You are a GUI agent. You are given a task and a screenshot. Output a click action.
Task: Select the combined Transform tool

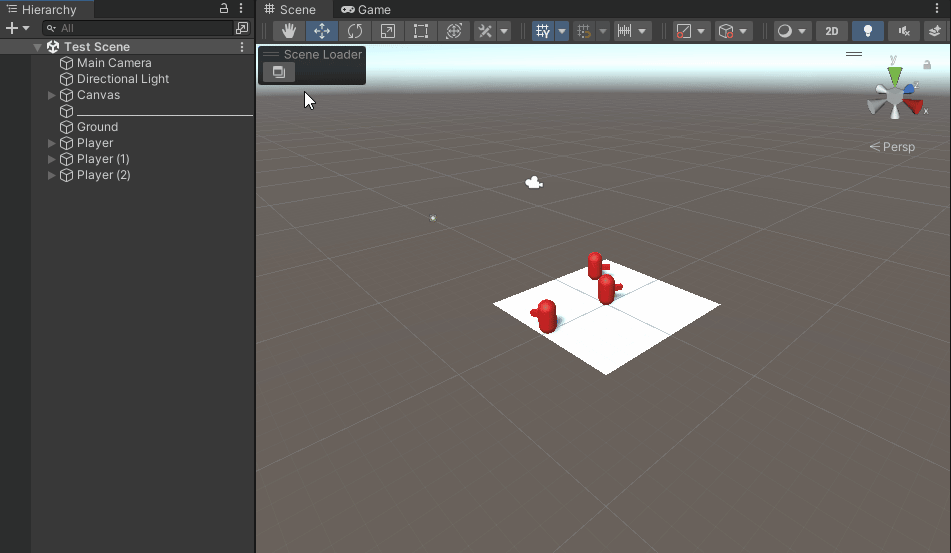(x=454, y=31)
